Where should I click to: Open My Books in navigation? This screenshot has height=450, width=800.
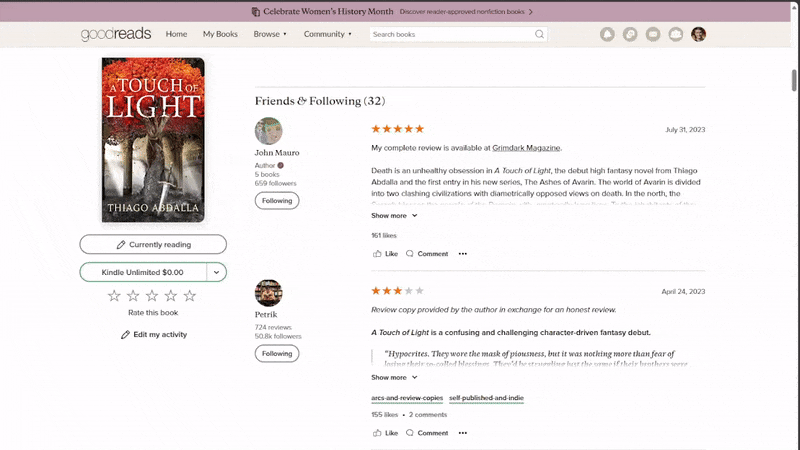(220, 34)
